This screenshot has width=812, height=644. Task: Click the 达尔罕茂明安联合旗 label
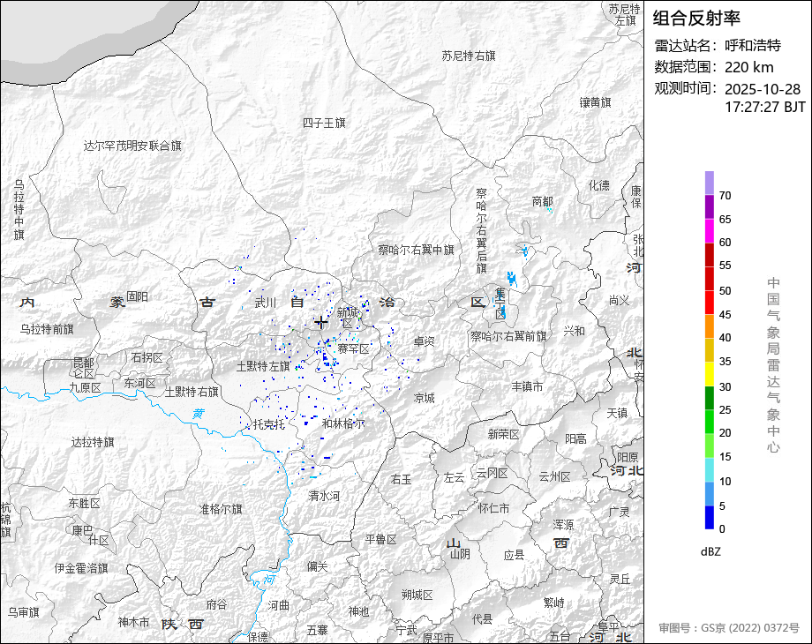[x=132, y=146]
